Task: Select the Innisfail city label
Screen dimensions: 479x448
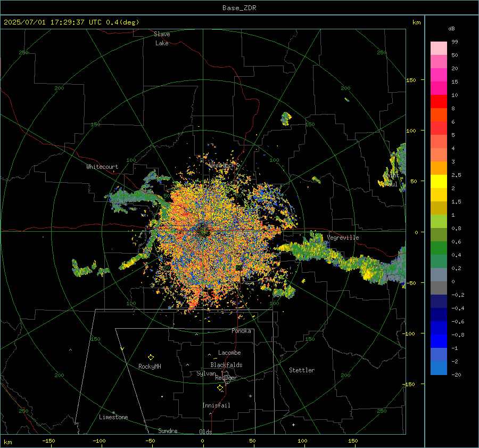Action: click(x=216, y=405)
